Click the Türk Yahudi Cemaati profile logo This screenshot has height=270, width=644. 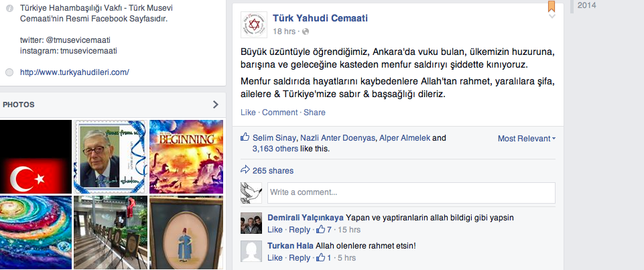coord(254,25)
